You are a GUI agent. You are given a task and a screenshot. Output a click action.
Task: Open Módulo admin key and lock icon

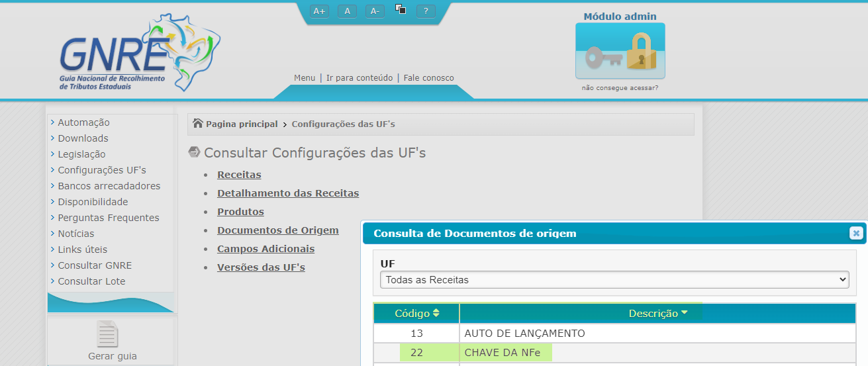click(620, 51)
